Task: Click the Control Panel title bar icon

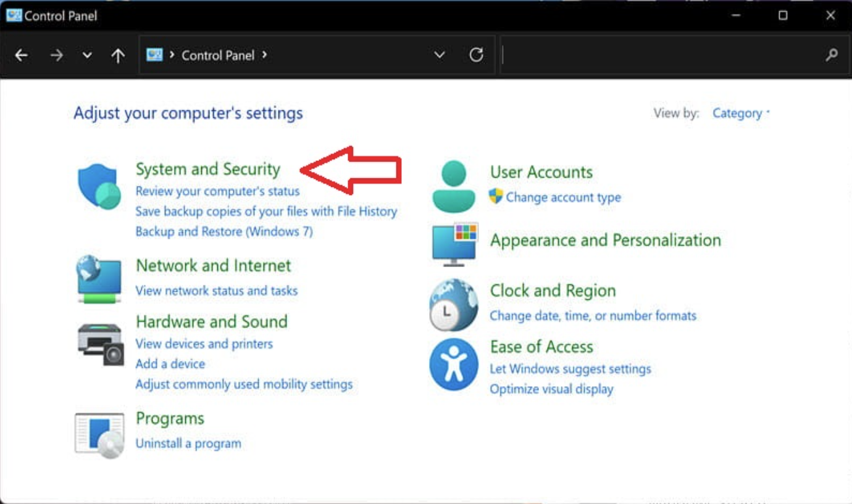Action: pyautogui.click(x=13, y=15)
